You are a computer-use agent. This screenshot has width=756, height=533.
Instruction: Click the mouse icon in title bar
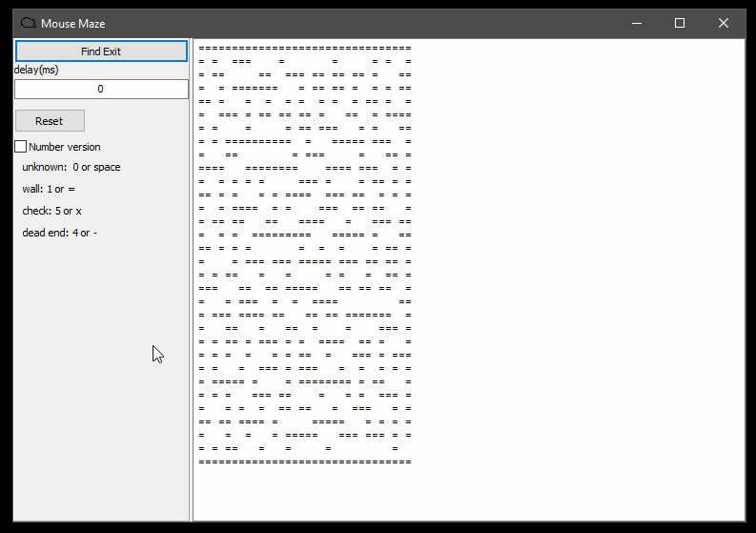(x=29, y=23)
